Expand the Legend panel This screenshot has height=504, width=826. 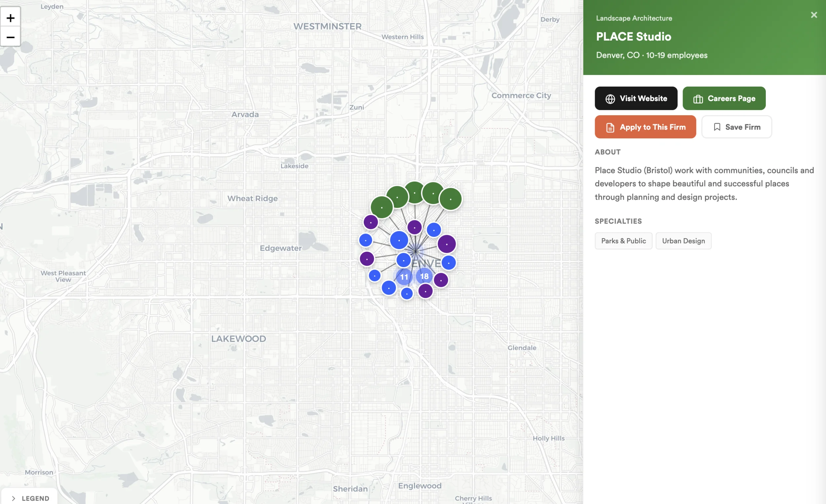click(x=30, y=498)
